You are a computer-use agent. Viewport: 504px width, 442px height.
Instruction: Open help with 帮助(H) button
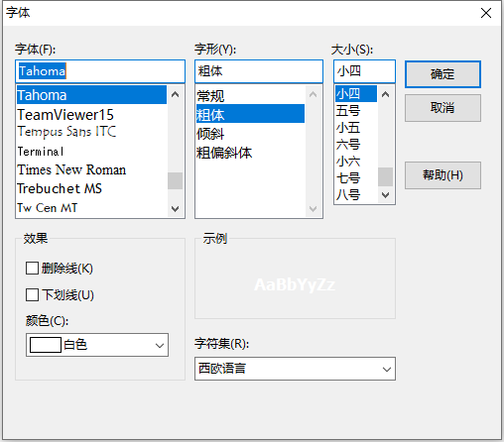click(442, 175)
